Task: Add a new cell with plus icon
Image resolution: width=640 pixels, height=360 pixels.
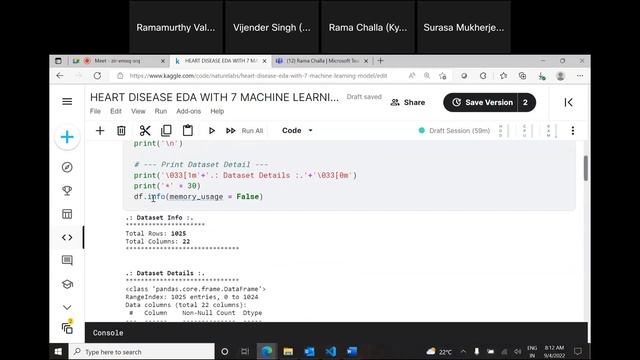Action: pos(100,131)
